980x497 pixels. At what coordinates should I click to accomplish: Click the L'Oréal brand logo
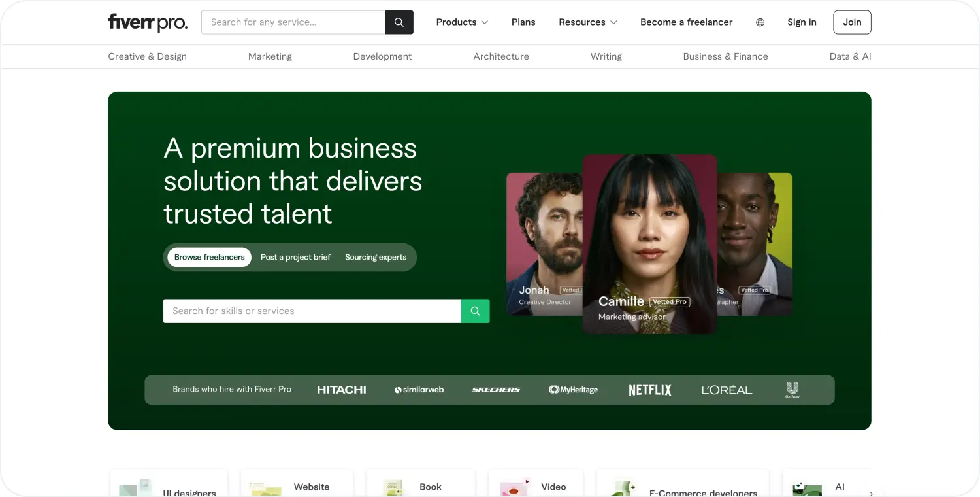pyautogui.click(x=727, y=390)
